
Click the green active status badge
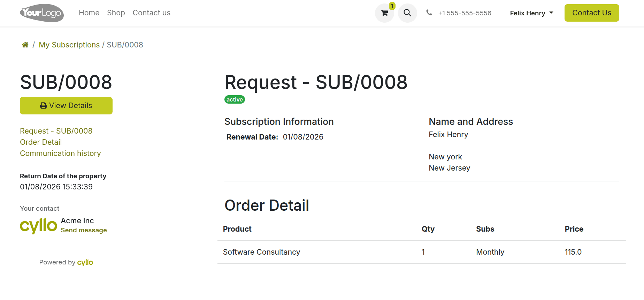click(234, 99)
